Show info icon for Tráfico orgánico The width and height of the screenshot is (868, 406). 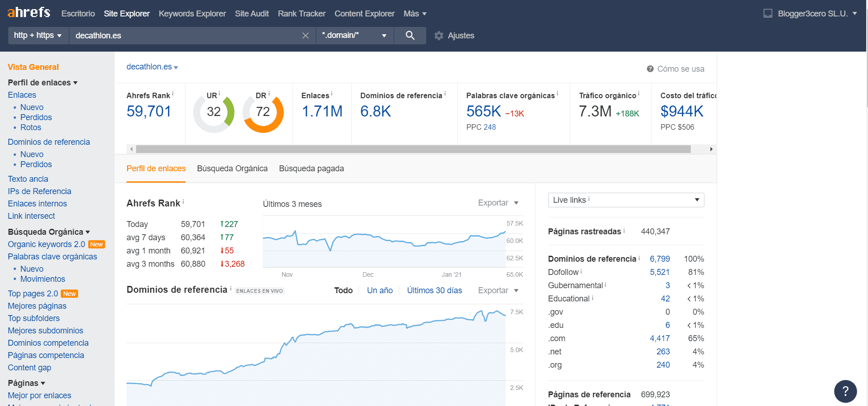click(x=639, y=93)
